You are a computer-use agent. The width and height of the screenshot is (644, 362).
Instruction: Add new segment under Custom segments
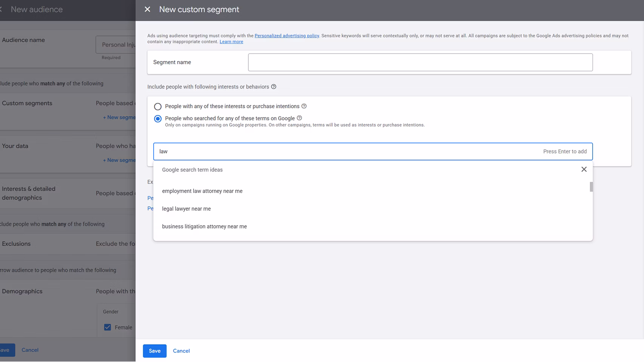[119, 117]
